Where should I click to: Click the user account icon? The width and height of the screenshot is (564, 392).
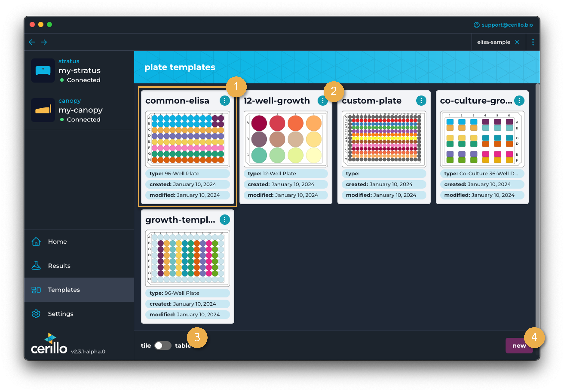click(476, 25)
